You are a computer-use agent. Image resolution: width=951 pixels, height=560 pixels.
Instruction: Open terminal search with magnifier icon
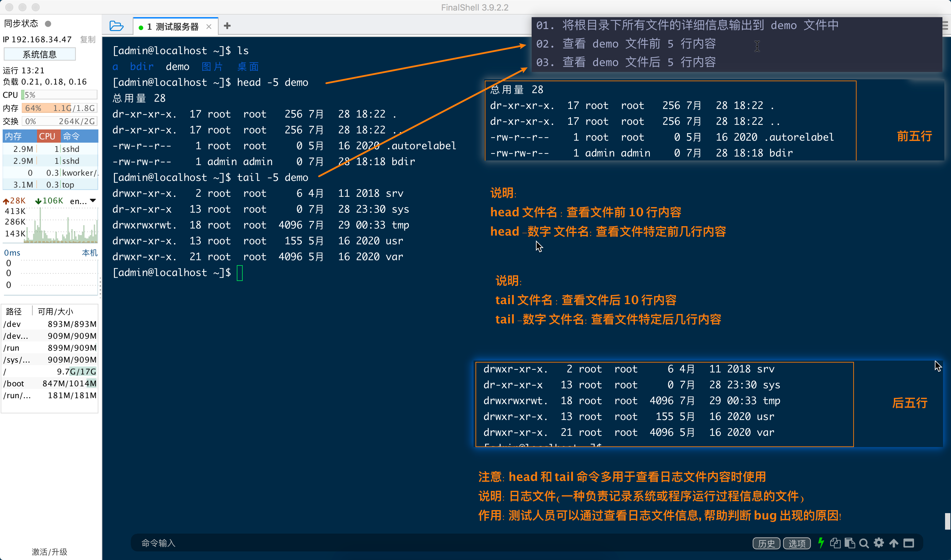coord(864,543)
